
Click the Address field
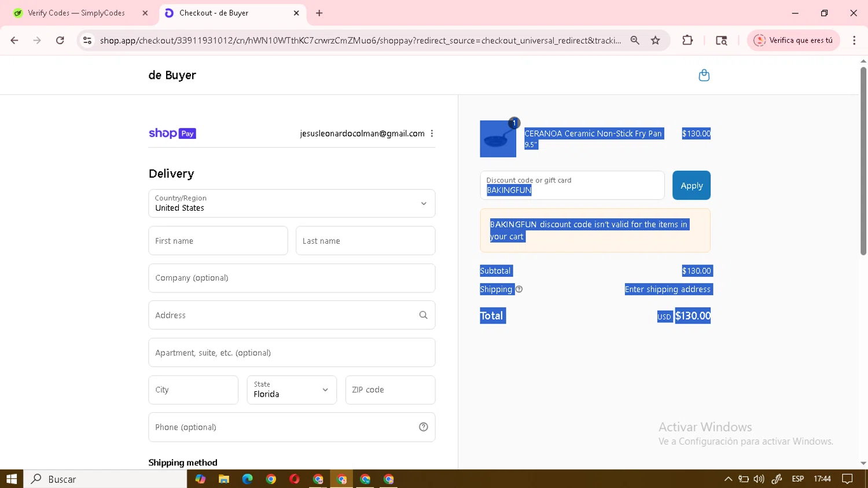(292, 315)
